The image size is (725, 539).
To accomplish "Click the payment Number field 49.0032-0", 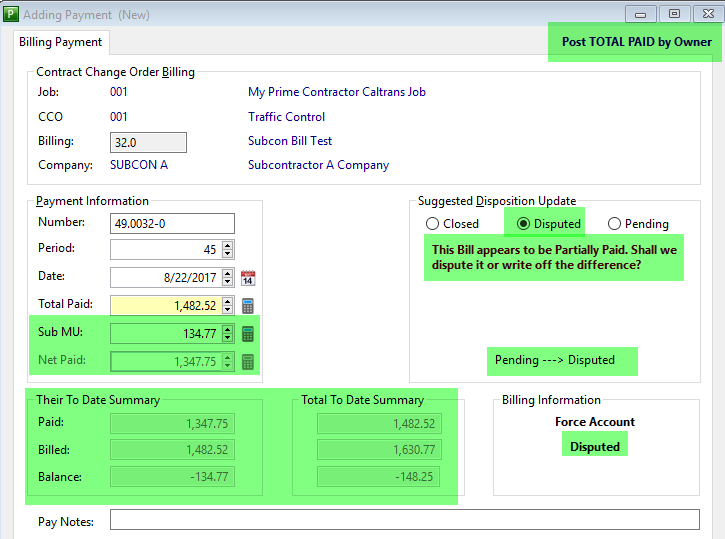I will click(172, 224).
